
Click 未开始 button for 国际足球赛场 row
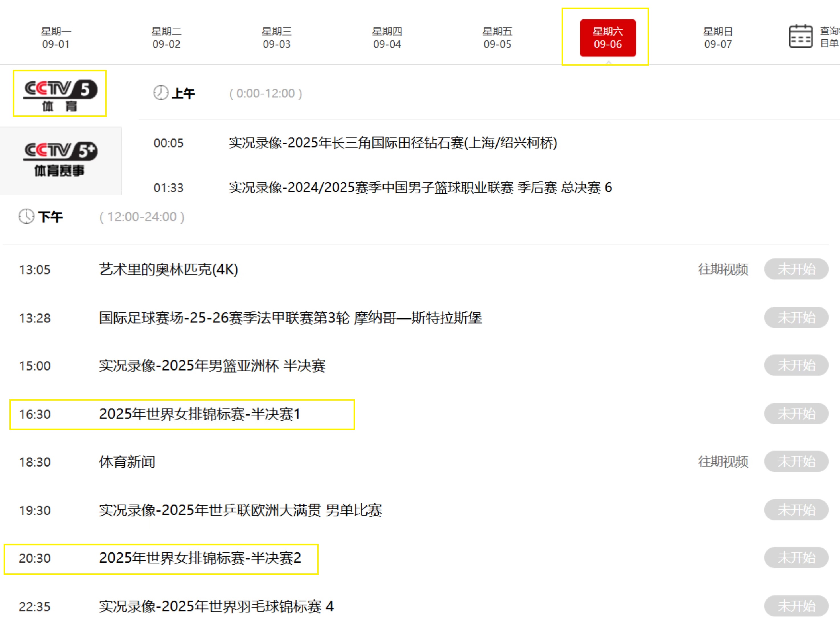click(x=796, y=317)
